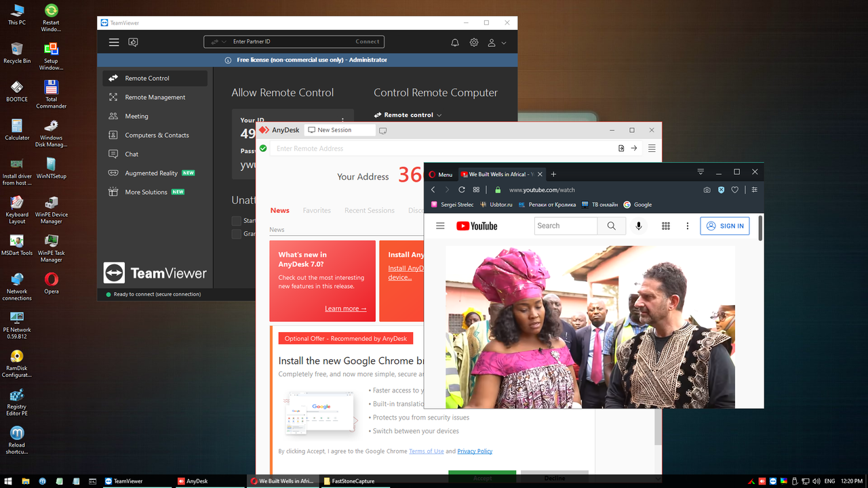Image resolution: width=868 pixels, height=488 pixels.
Task: Open YouTube guide hamburger menu
Action: coord(440,226)
